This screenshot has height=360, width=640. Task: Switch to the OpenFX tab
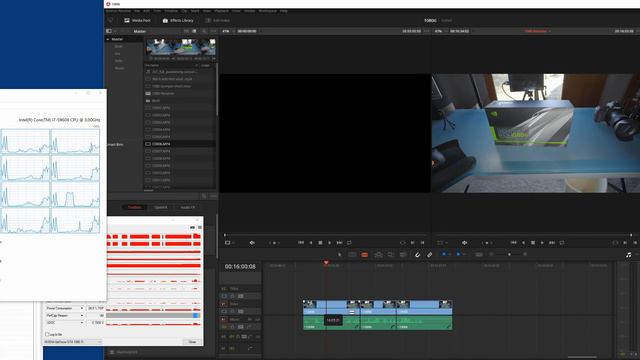(x=160, y=207)
